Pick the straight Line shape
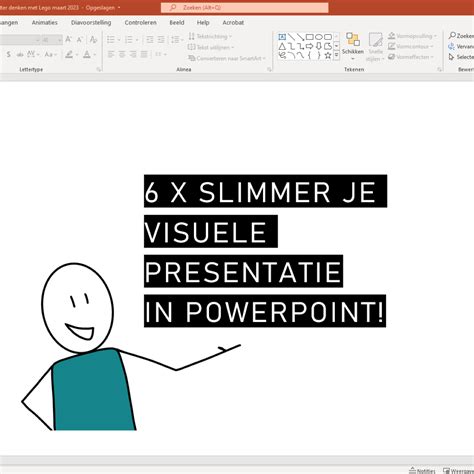The width and height of the screenshot is (474, 474). coord(291,37)
